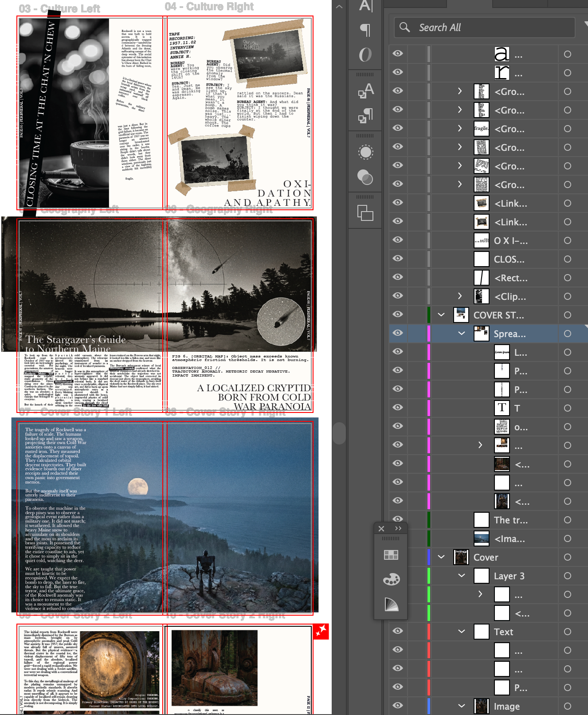
Task: Click the target circle for 'The tr...' object
Action: click(x=568, y=520)
